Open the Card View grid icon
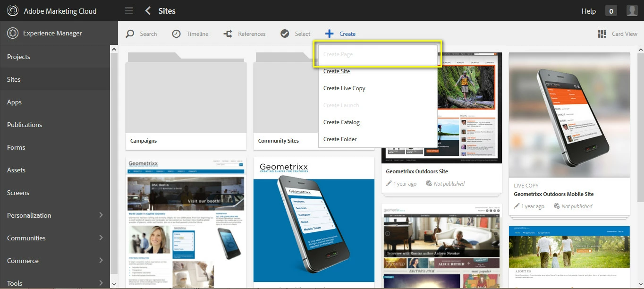 pos(602,34)
